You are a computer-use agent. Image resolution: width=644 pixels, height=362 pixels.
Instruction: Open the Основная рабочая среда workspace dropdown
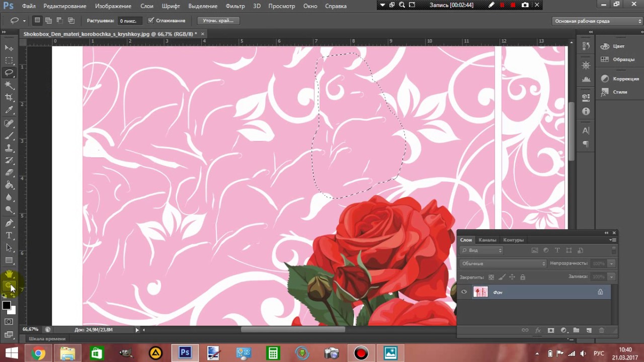pos(597,21)
